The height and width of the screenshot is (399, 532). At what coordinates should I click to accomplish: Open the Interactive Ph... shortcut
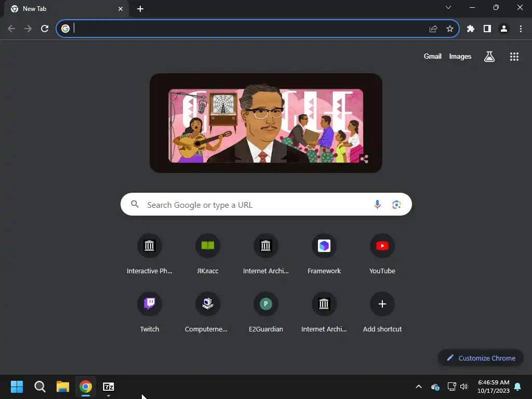click(149, 254)
